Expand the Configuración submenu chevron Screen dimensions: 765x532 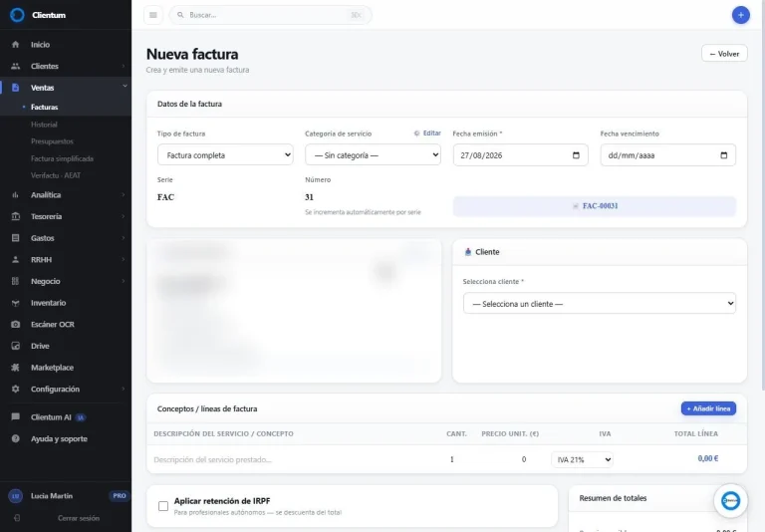123,389
